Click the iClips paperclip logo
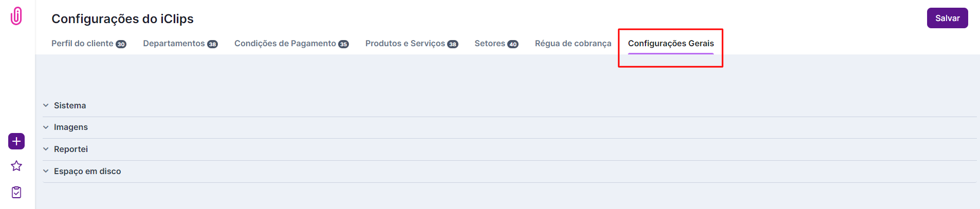The width and height of the screenshot is (980, 209). click(x=16, y=16)
